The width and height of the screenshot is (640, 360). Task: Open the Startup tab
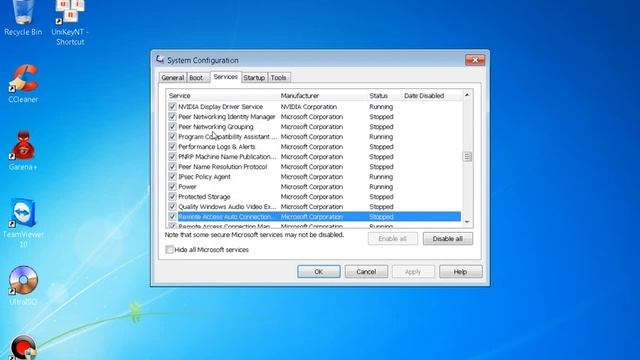click(254, 78)
